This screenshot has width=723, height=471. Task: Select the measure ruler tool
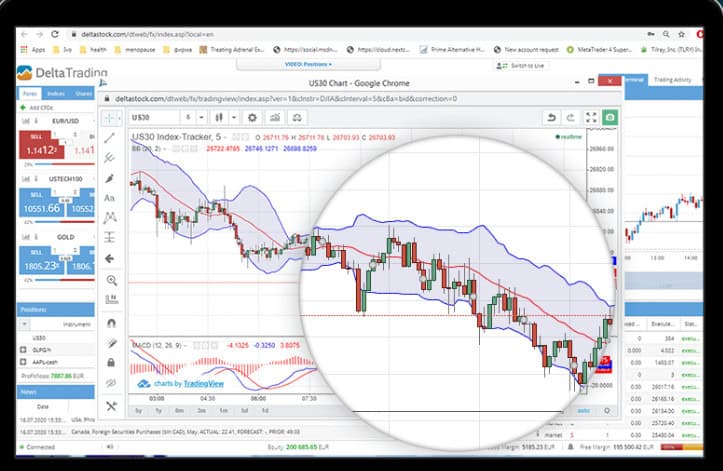pyautogui.click(x=111, y=299)
